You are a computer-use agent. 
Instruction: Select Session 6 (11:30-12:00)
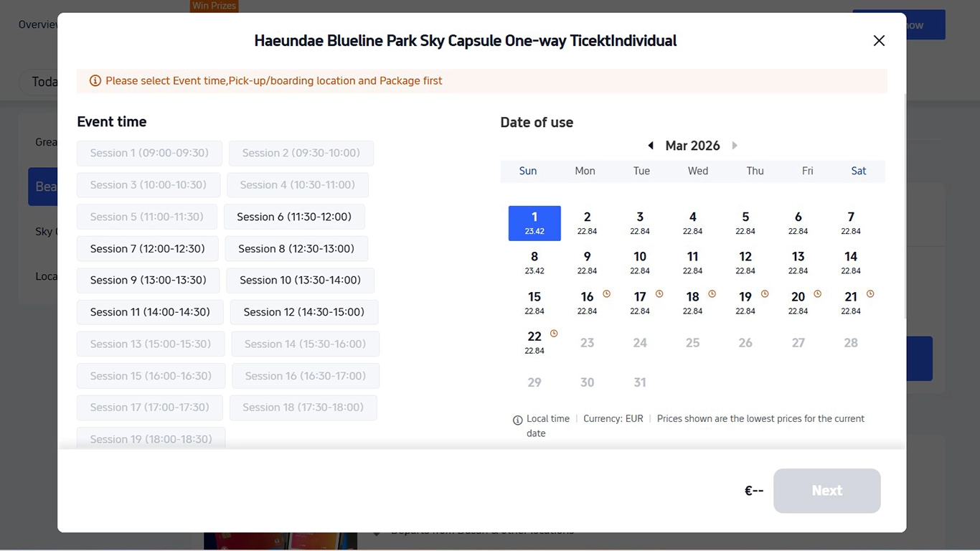click(294, 217)
